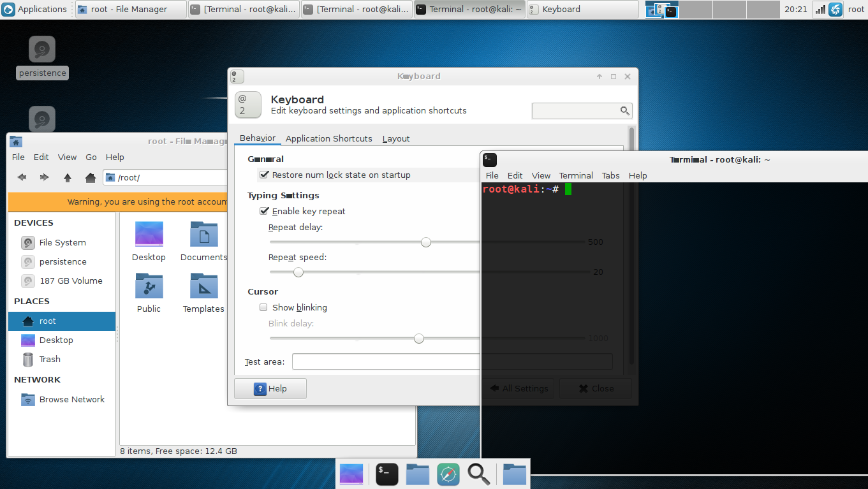This screenshot has width=868, height=489.
Task: Open the Go menu in File Manager
Action: [x=91, y=157]
